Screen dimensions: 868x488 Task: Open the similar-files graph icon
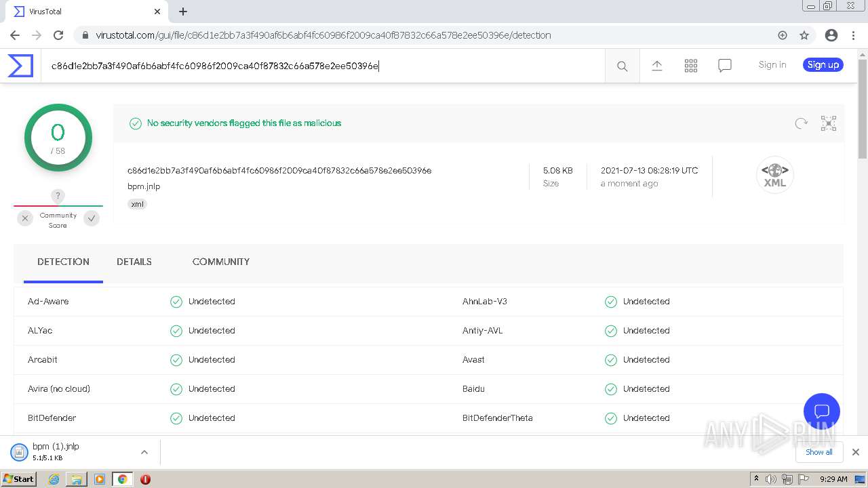click(828, 123)
